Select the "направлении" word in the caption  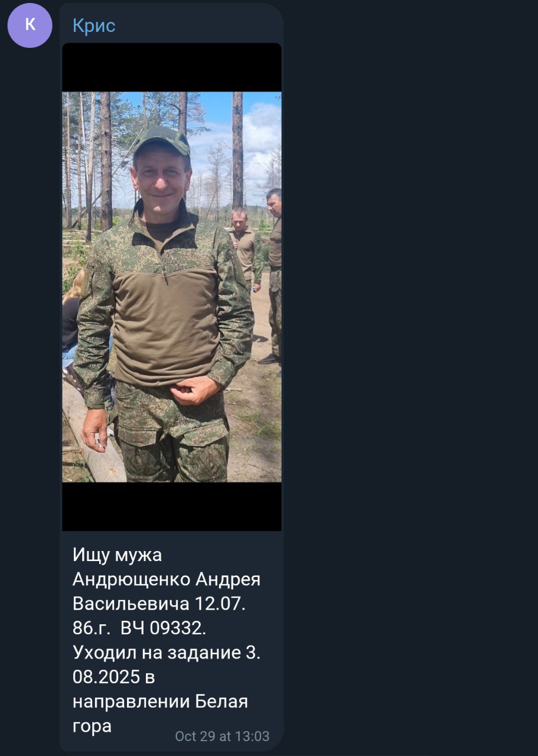131,703
